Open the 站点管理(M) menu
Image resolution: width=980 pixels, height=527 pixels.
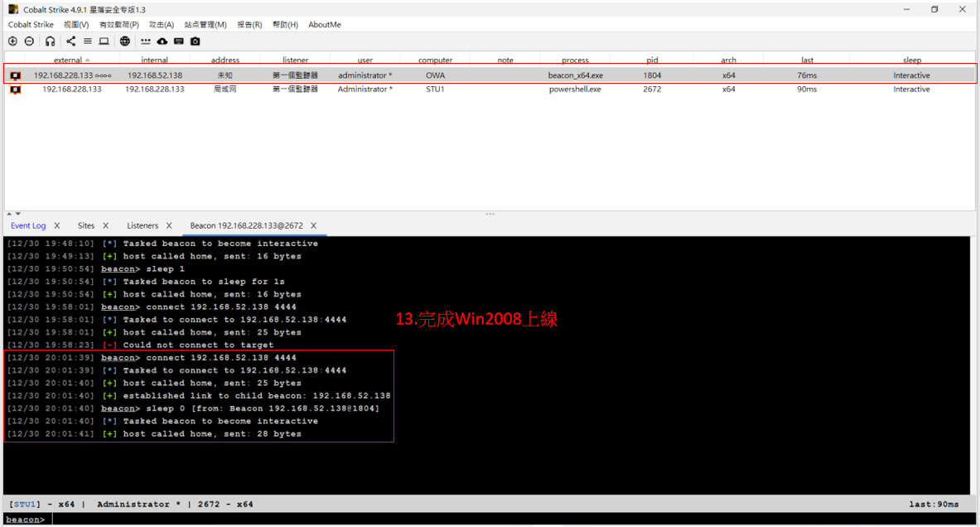(x=205, y=24)
